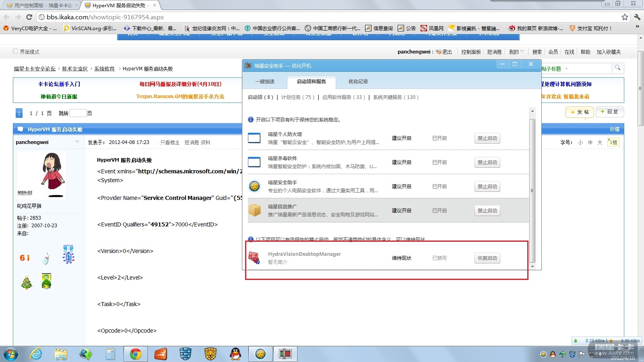Open the 优化记录 tab
644x362 pixels.
(x=358, y=82)
